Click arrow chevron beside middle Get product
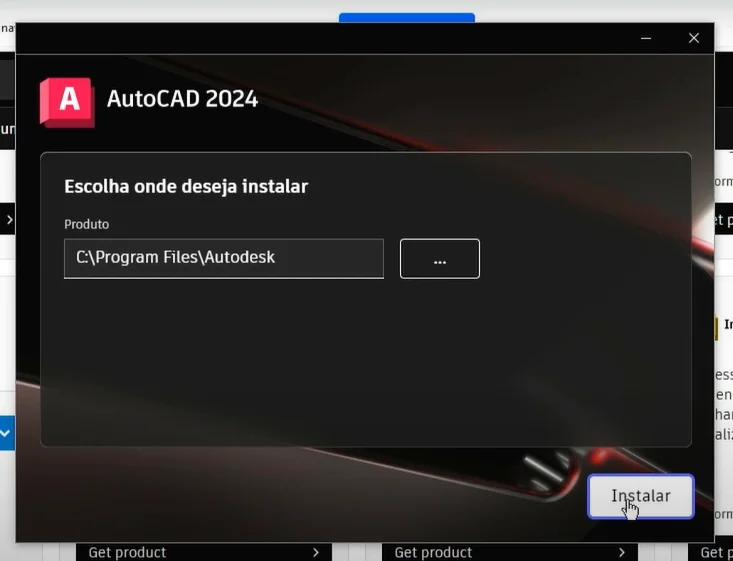733x561 pixels. click(622, 553)
